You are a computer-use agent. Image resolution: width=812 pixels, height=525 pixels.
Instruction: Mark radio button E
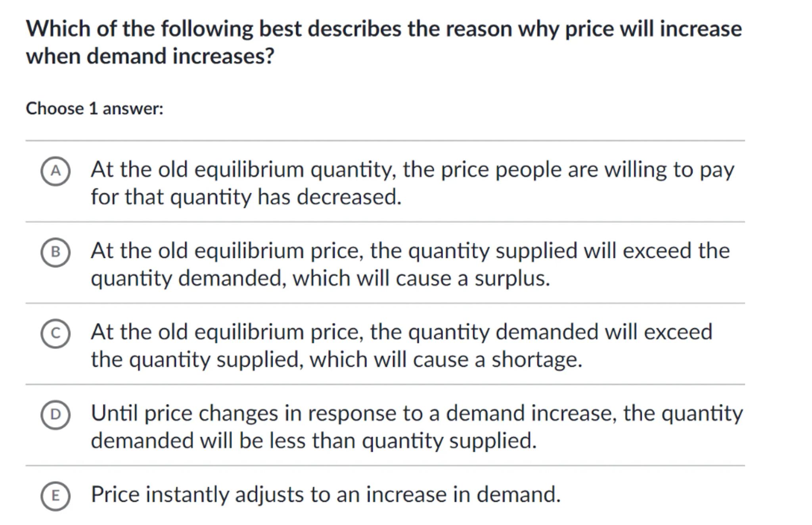coord(56,496)
